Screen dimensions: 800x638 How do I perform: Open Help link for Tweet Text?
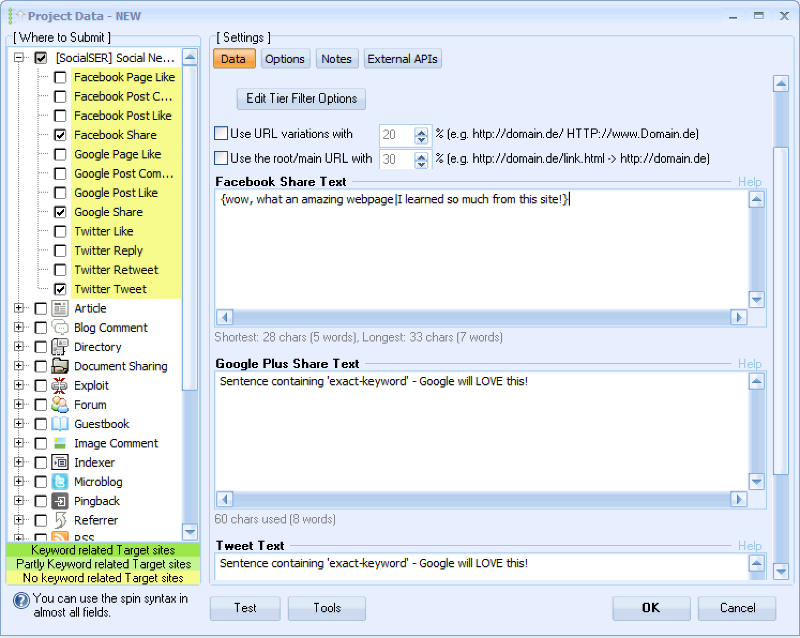tap(749, 546)
